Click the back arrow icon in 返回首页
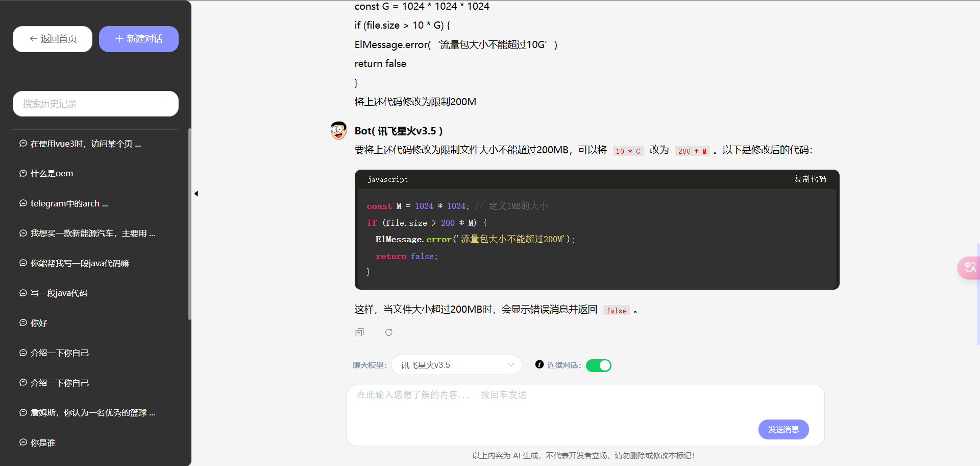The height and width of the screenshot is (466, 980). (x=33, y=38)
